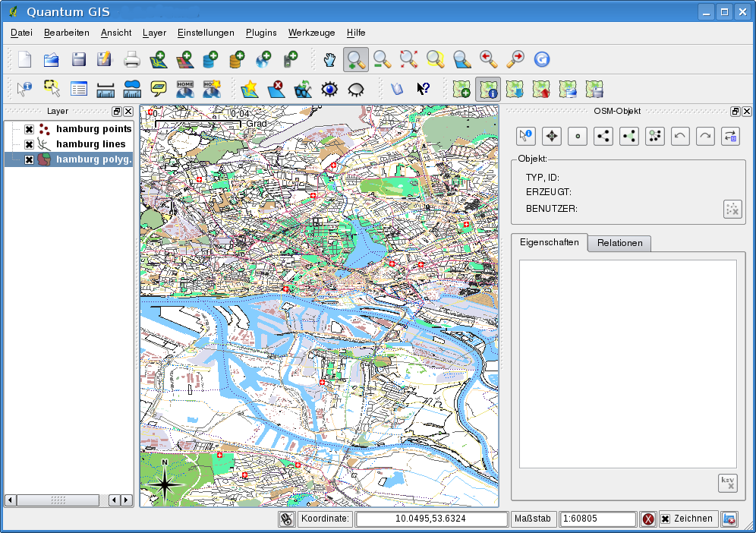Select the OSM create line tool
This screenshot has width=756, height=533.
[603, 136]
